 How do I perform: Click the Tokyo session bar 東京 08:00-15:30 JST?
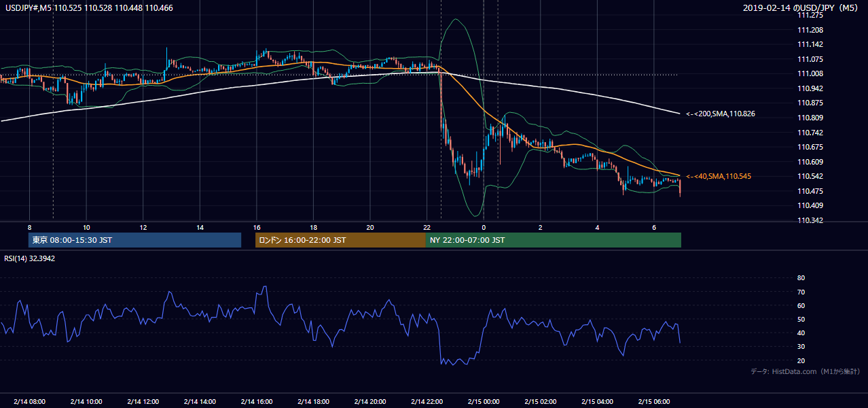(135, 240)
